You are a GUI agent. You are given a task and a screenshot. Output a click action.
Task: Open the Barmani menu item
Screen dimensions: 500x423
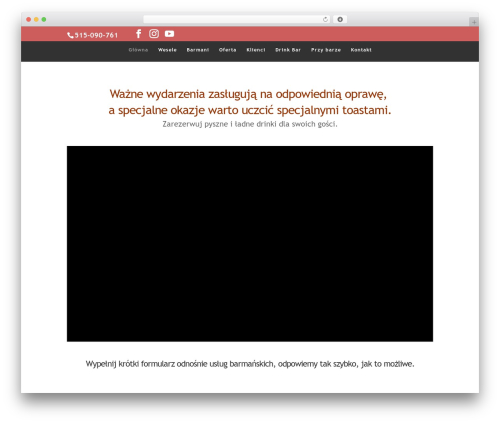(198, 50)
